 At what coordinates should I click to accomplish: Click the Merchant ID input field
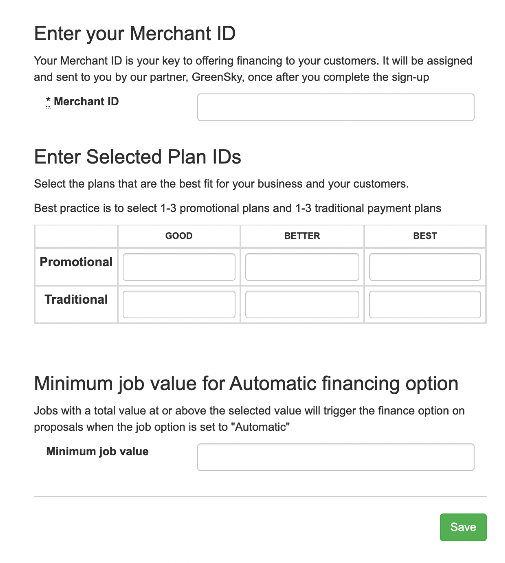pyautogui.click(x=335, y=107)
